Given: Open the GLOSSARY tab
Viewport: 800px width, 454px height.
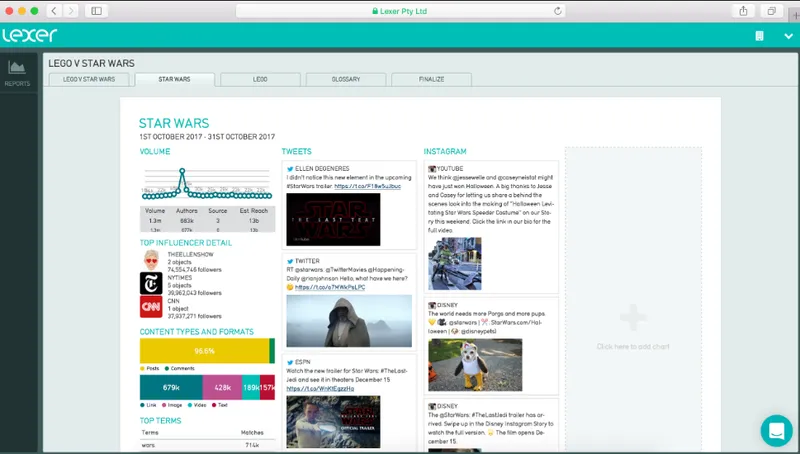Looking at the screenshot, I should (346, 79).
